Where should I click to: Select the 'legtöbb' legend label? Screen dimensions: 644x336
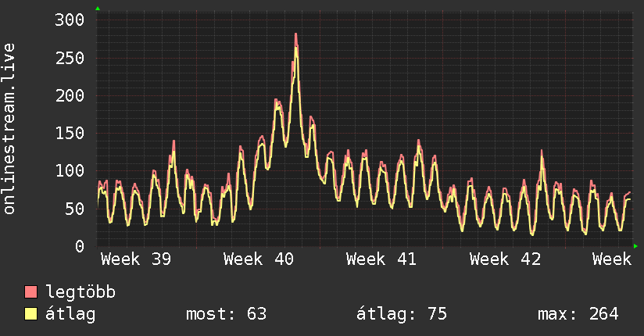point(80,292)
